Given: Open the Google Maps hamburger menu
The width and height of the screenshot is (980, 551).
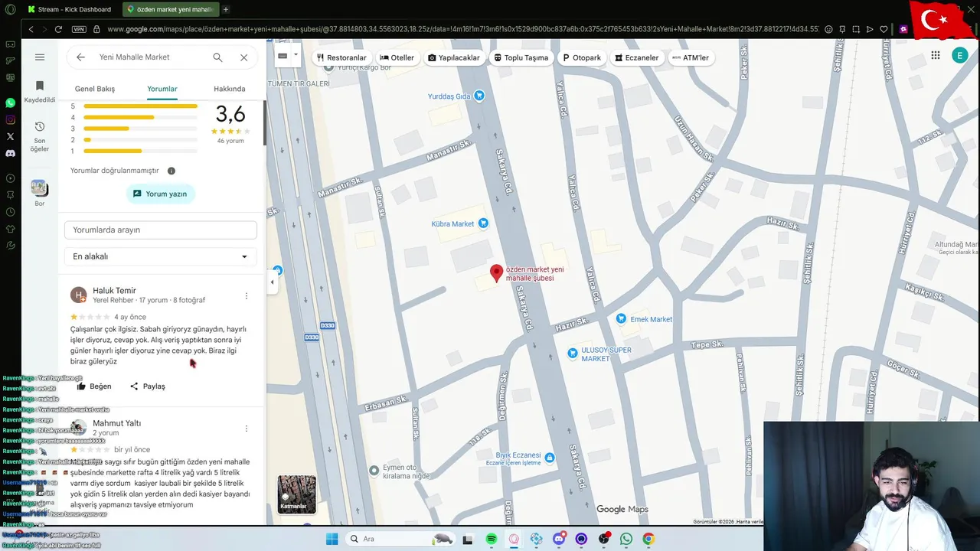Looking at the screenshot, I should 40,57.
